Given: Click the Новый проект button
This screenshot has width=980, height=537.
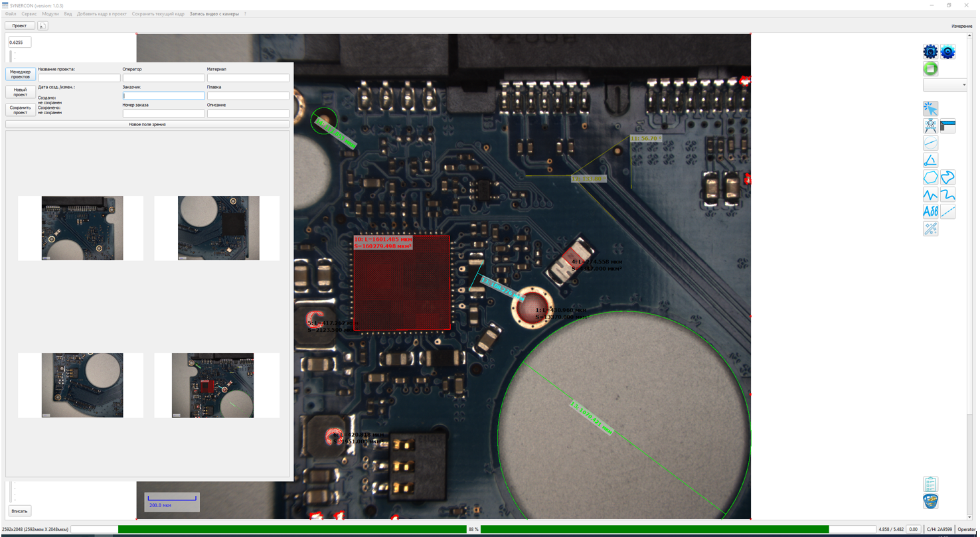Looking at the screenshot, I should click(21, 92).
